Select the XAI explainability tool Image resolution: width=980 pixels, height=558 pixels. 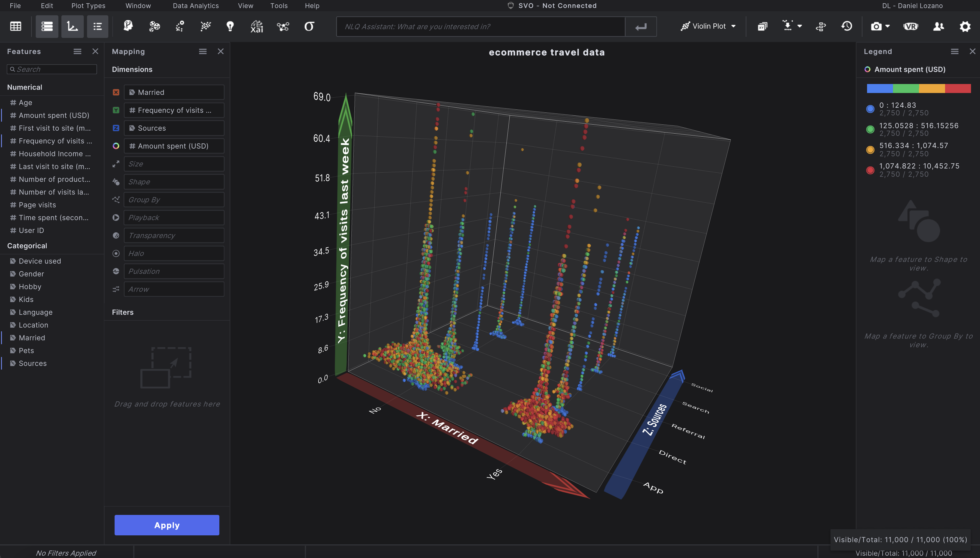pyautogui.click(x=256, y=26)
